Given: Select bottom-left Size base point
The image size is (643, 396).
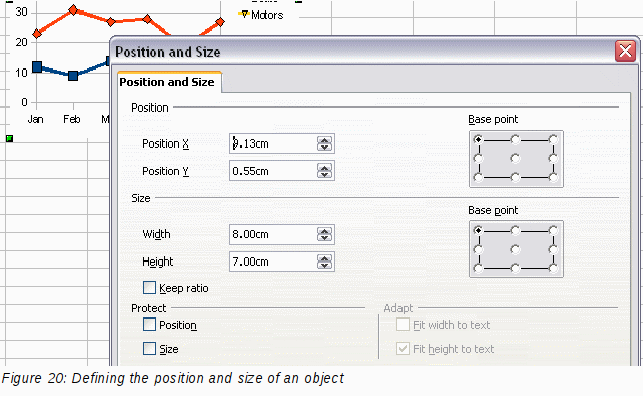Looking at the screenshot, I should coord(478,269).
